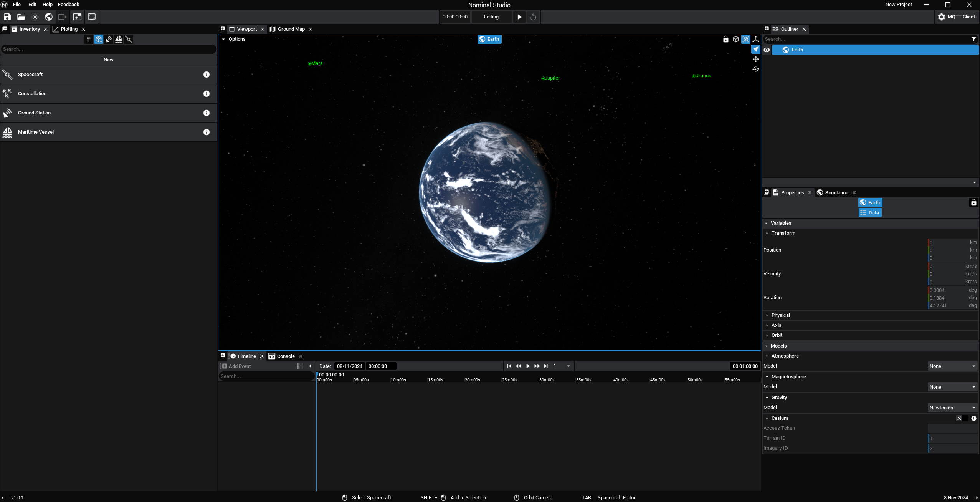Select the add-object cube filter in Inventory
The width and height of the screenshot is (980, 502).
pyautogui.click(x=99, y=39)
